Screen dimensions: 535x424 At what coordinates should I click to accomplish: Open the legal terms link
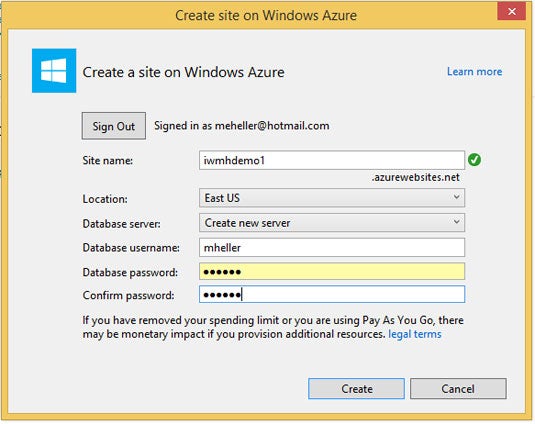coord(415,334)
